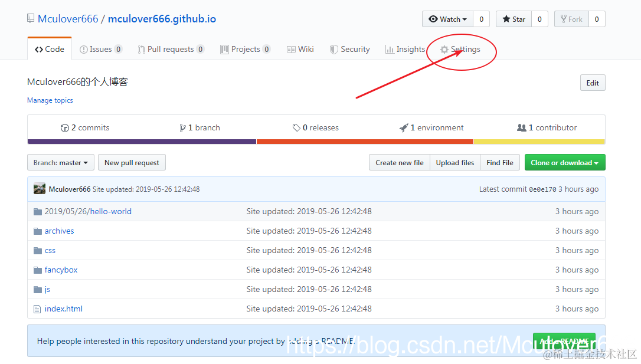The height and width of the screenshot is (364, 641).
Task: Click New pull request button
Action: (x=132, y=163)
